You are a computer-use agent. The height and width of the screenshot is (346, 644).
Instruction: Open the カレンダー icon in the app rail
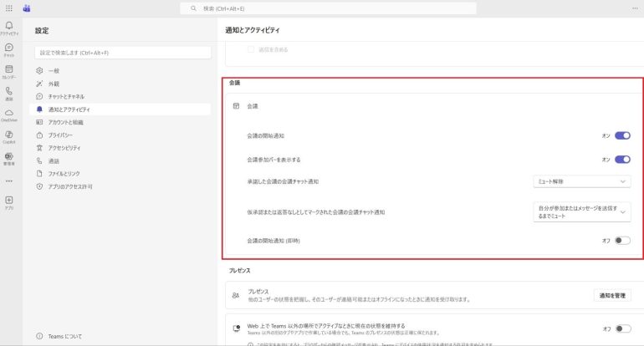click(x=8, y=70)
